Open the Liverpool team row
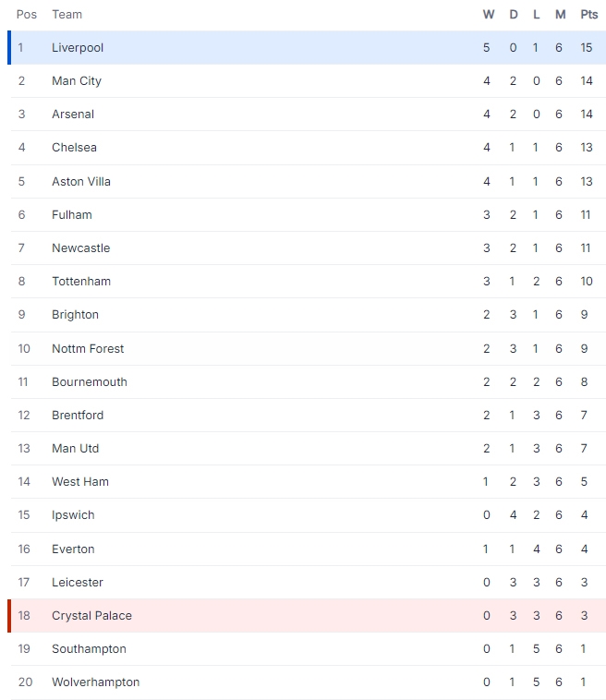This screenshot has width=606, height=700. (x=307, y=47)
